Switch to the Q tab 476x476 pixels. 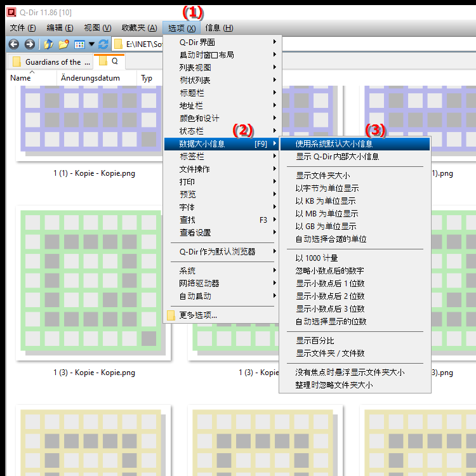click(109, 62)
